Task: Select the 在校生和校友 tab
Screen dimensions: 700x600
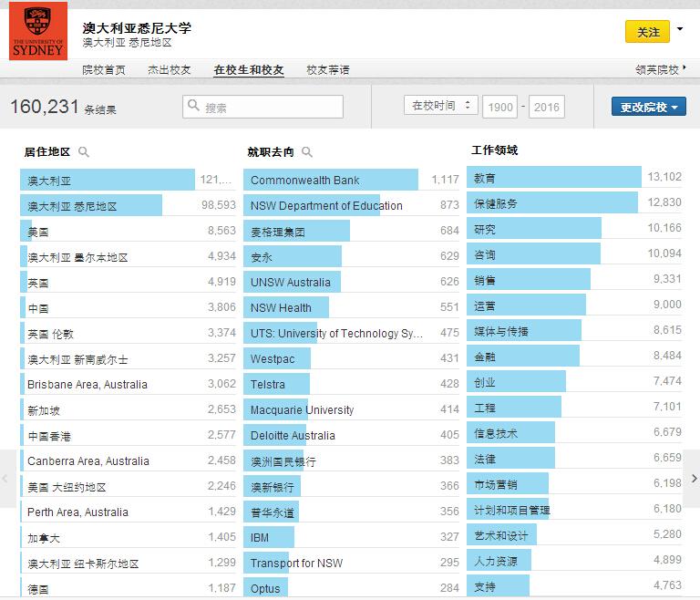Action: click(249, 69)
